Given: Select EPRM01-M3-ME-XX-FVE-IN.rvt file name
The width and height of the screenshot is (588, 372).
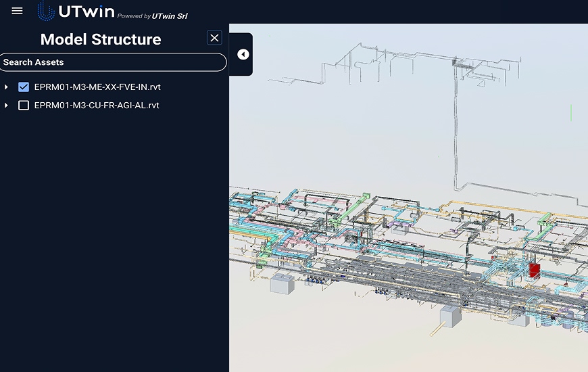Looking at the screenshot, I should click(x=97, y=87).
